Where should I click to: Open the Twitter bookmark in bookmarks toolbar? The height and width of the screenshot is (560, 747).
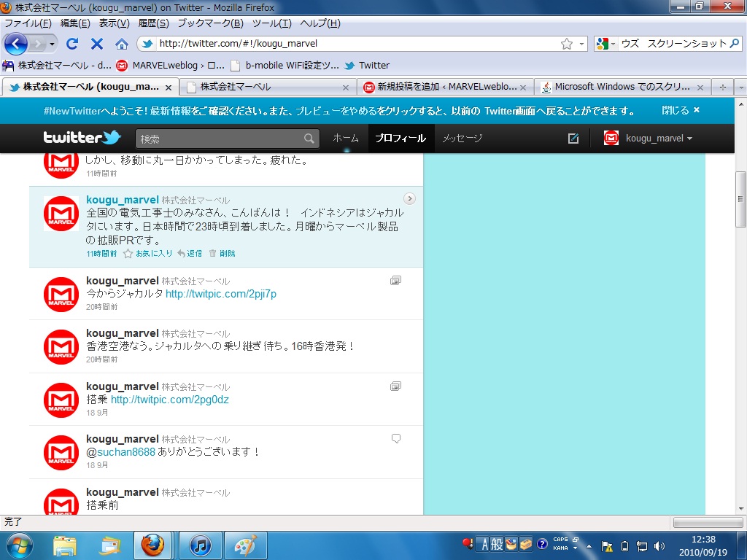tap(367, 66)
